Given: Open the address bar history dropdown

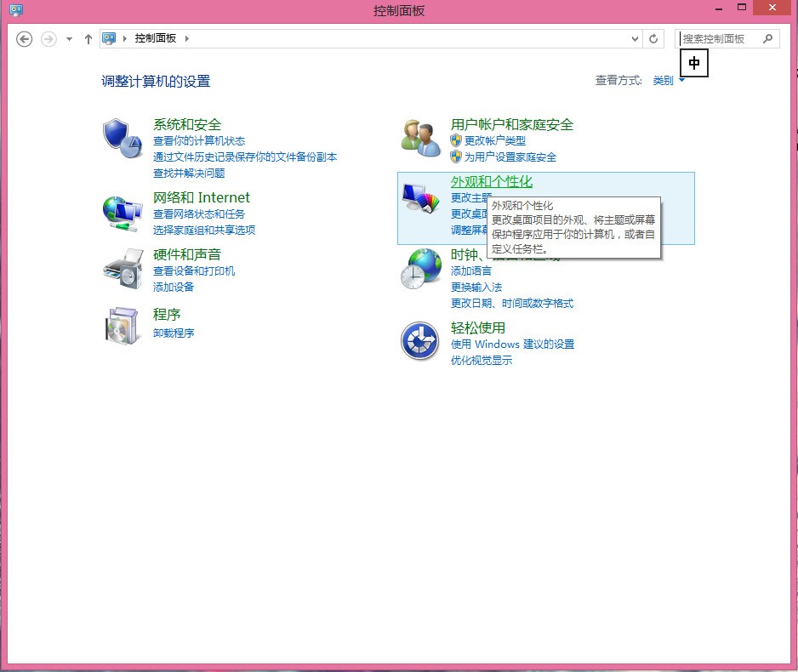Looking at the screenshot, I should click(635, 39).
